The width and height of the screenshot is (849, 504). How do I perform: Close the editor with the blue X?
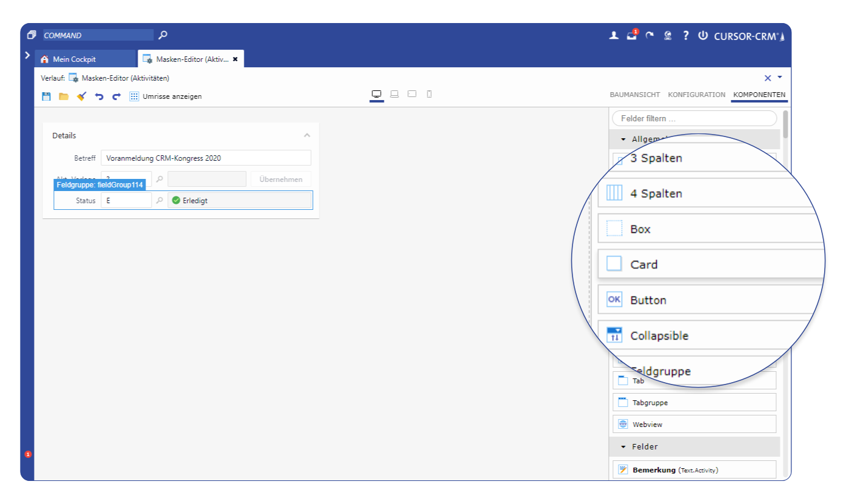[768, 78]
